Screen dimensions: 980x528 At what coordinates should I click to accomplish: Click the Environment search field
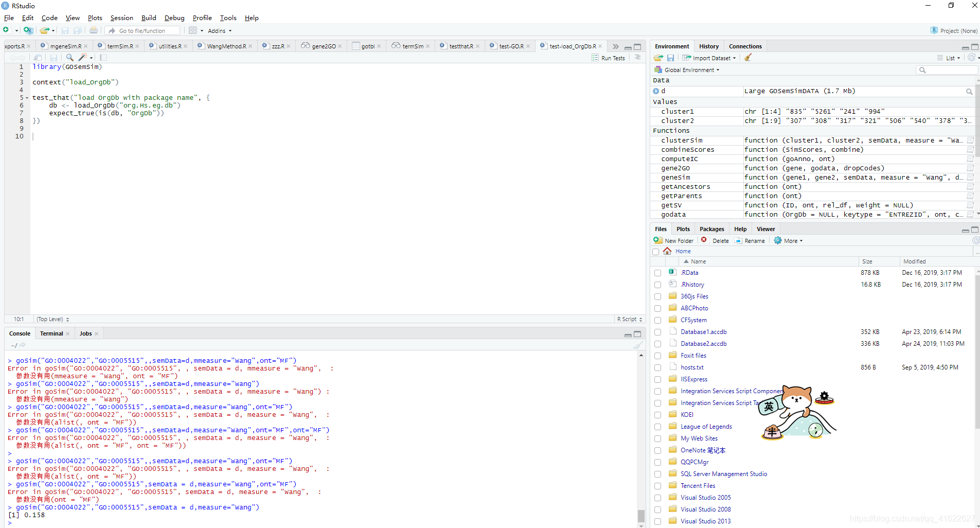click(x=947, y=69)
